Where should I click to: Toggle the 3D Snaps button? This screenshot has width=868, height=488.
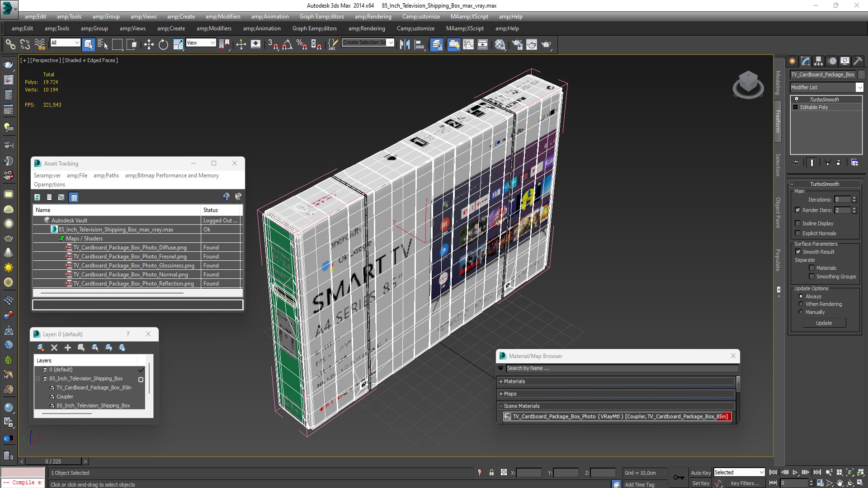[273, 44]
